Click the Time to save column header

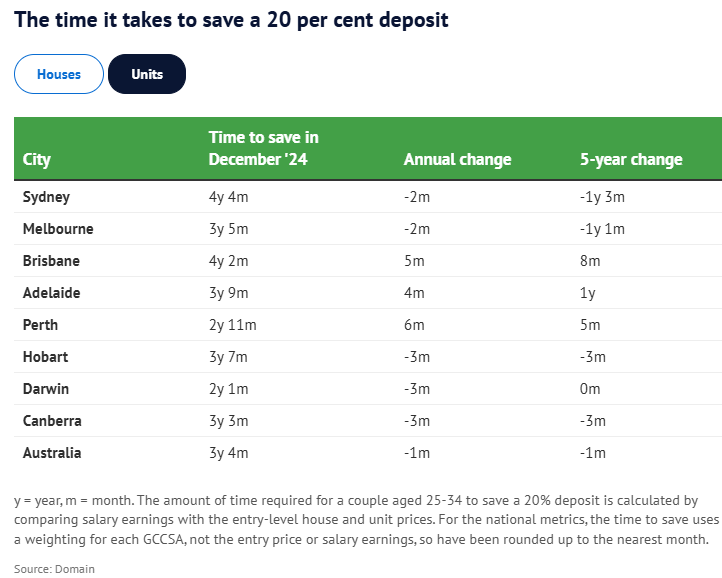pyautogui.click(x=264, y=148)
